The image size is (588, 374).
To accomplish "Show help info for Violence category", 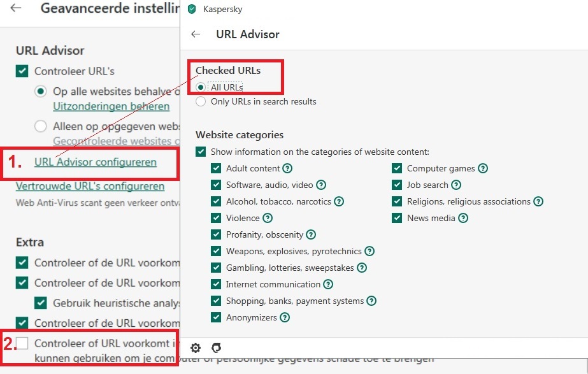I will (268, 218).
